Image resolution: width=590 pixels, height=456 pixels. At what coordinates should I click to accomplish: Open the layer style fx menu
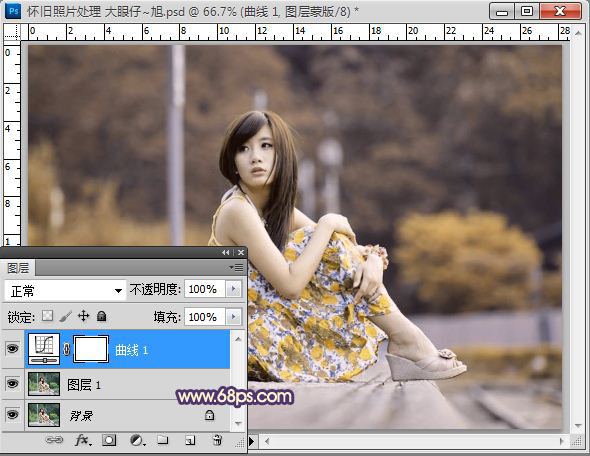point(82,440)
